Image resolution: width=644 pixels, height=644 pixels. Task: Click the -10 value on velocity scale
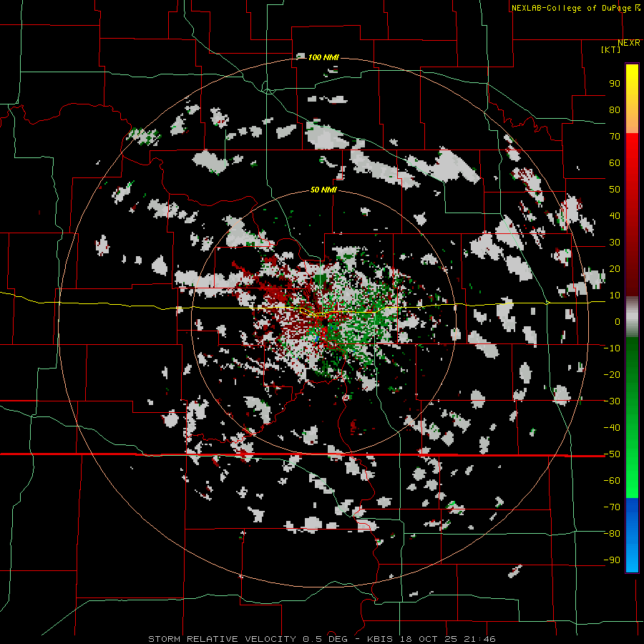tap(612, 348)
